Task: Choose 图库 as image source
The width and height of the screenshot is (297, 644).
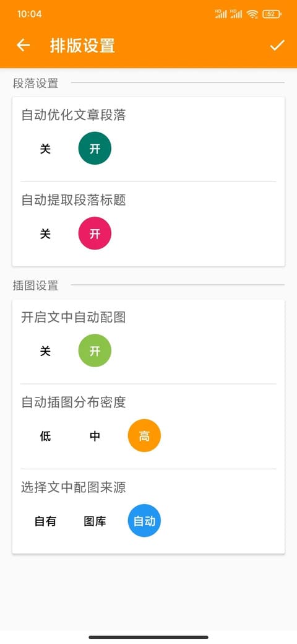Action: click(95, 521)
